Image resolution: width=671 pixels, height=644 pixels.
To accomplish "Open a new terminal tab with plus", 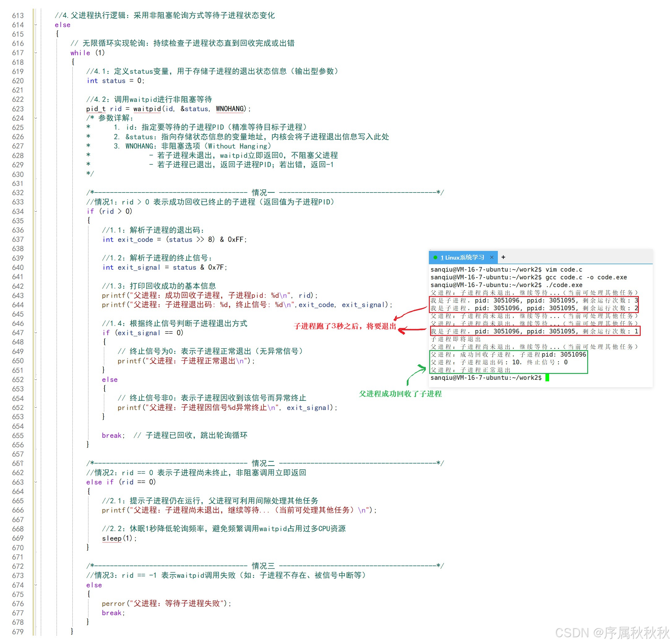I will tap(503, 257).
